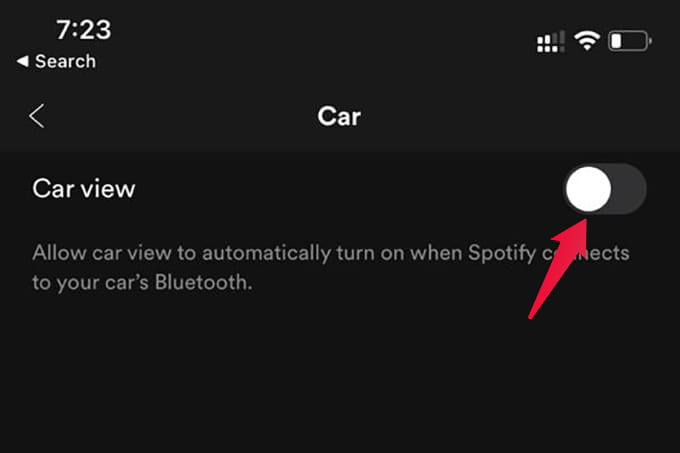680x453 pixels.
Task: Tap the cellular signal bars icon
Action: [551, 41]
